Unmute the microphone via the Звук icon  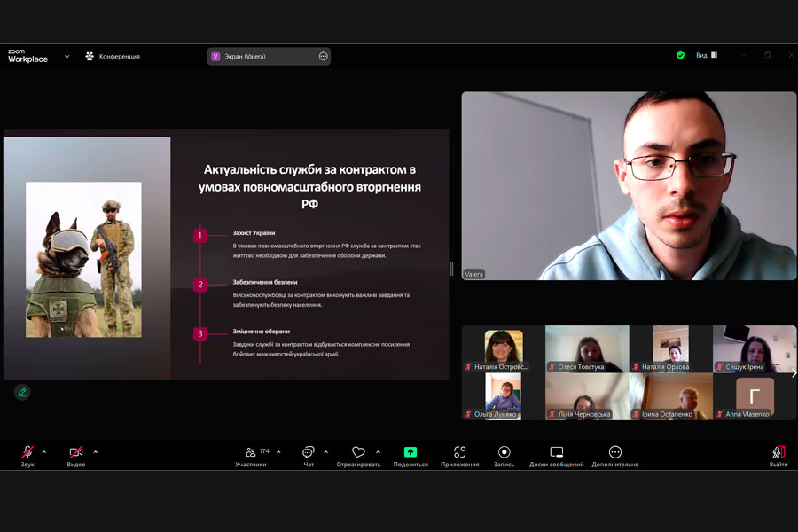pyautogui.click(x=27, y=452)
